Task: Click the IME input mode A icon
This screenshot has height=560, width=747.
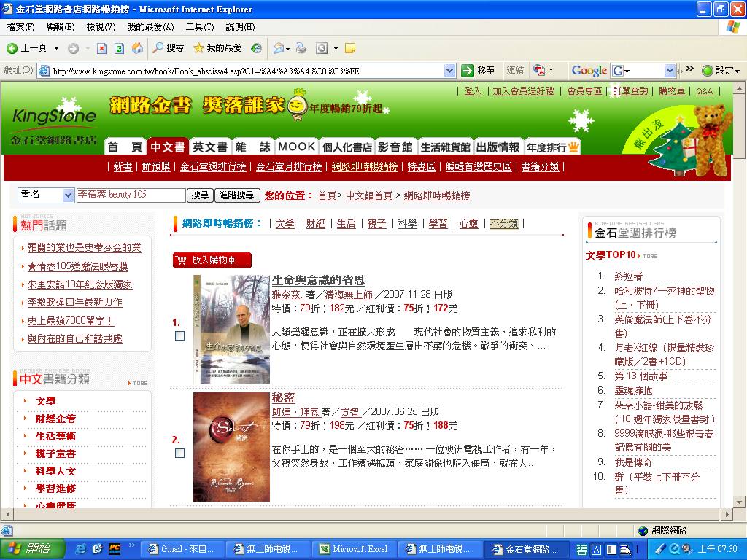Action: pyautogui.click(x=596, y=550)
